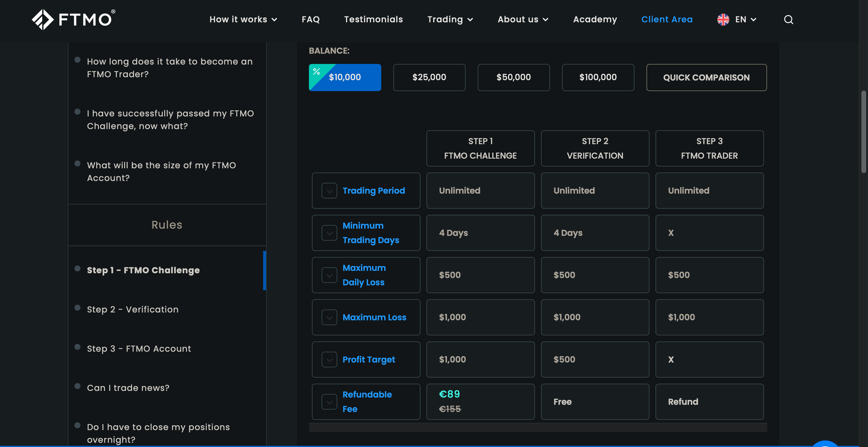Select Step 2 - Verification in sidebar
The width and height of the screenshot is (868, 447).
coord(132,309)
